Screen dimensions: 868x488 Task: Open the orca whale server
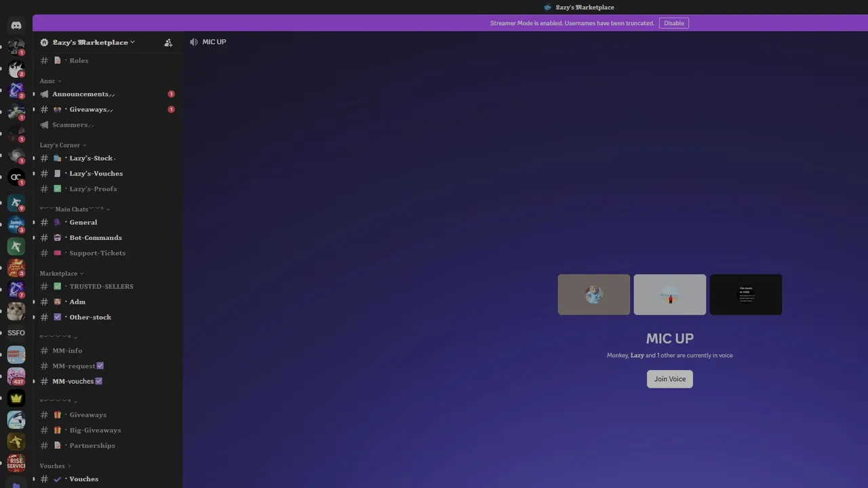coord(16,420)
